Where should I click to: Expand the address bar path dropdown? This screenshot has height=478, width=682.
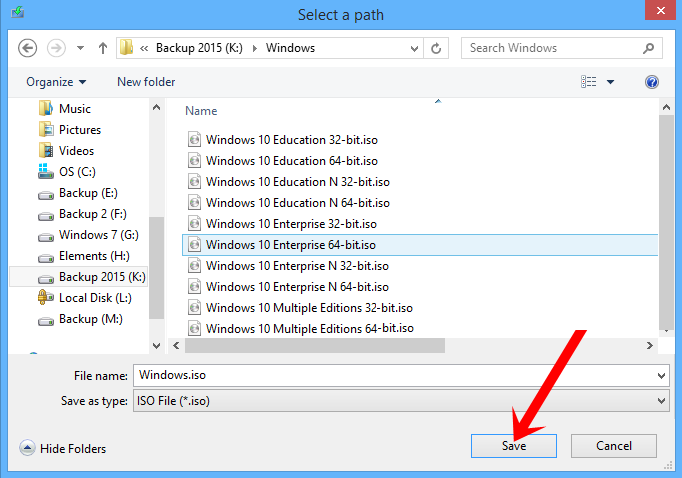(410, 48)
